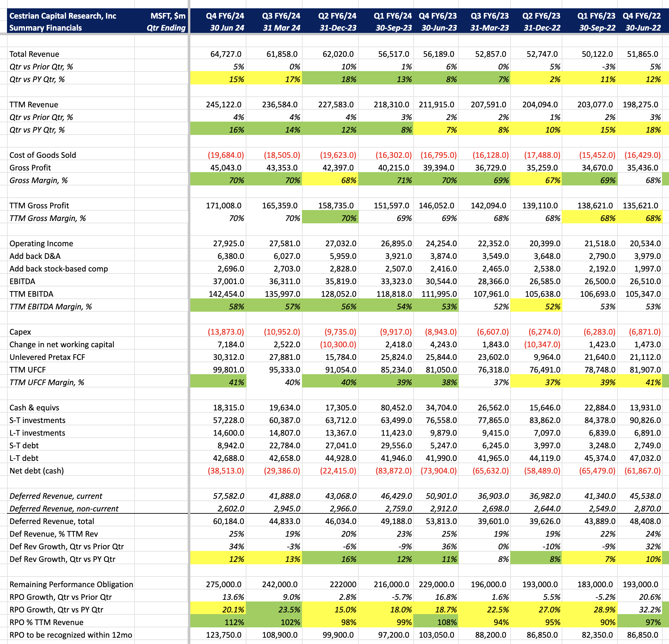Select RPO to be recognized within 12mo label
Viewport: 669px width, 644px height.
71,635
